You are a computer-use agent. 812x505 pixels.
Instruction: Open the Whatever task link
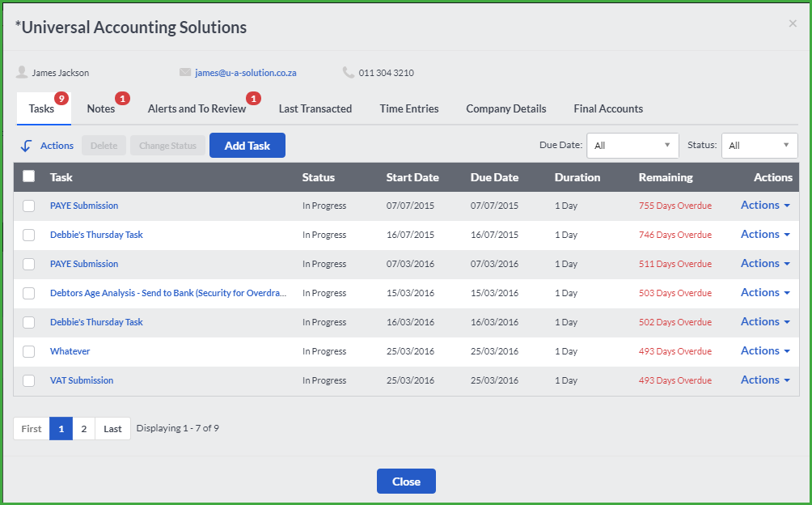click(70, 351)
